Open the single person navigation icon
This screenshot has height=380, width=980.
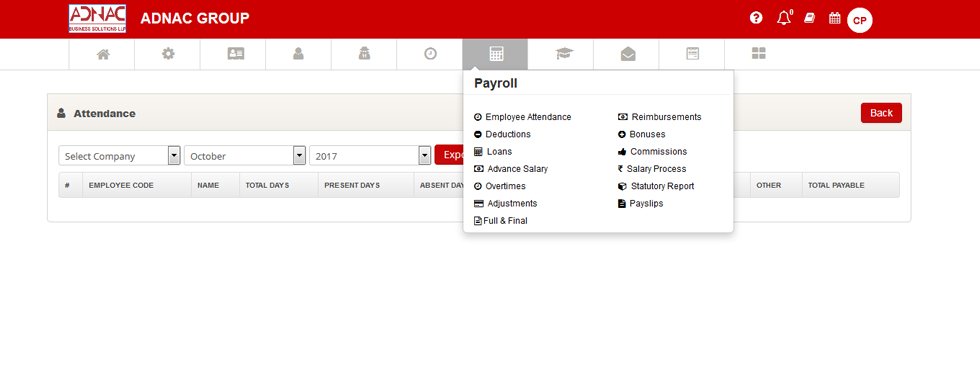298,54
